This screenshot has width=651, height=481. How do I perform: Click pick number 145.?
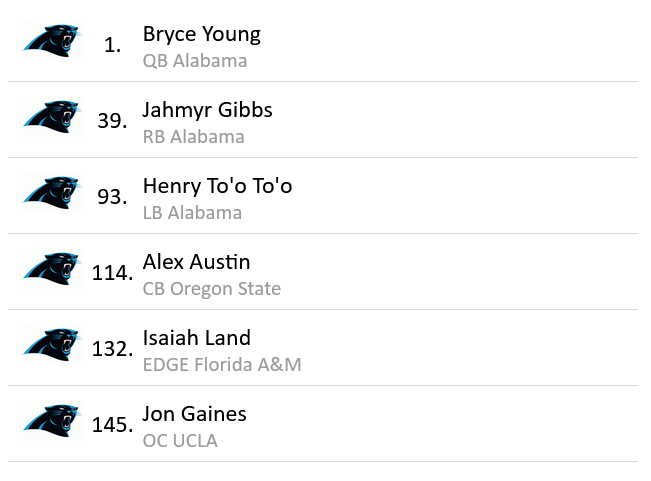tap(112, 425)
